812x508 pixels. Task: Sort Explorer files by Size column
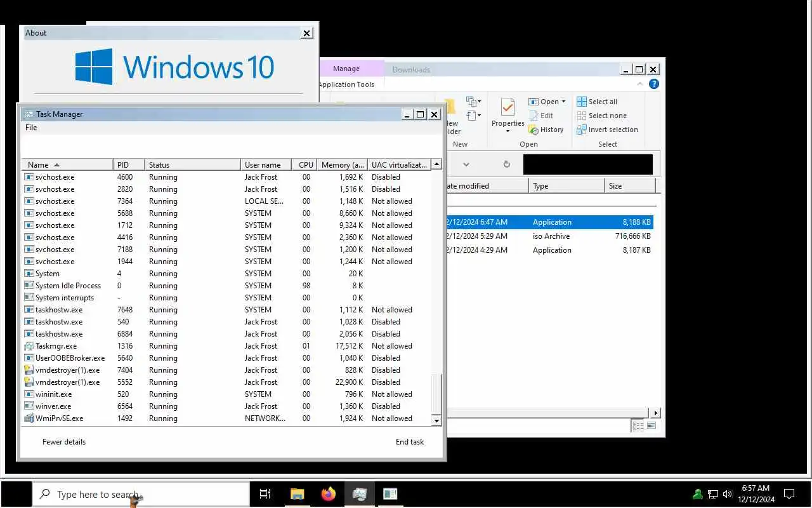pyautogui.click(x=630, y=186)
